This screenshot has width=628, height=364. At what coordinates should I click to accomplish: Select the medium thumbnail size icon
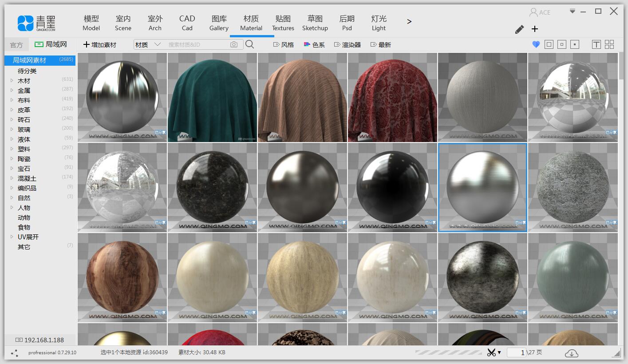pos(562,44)
